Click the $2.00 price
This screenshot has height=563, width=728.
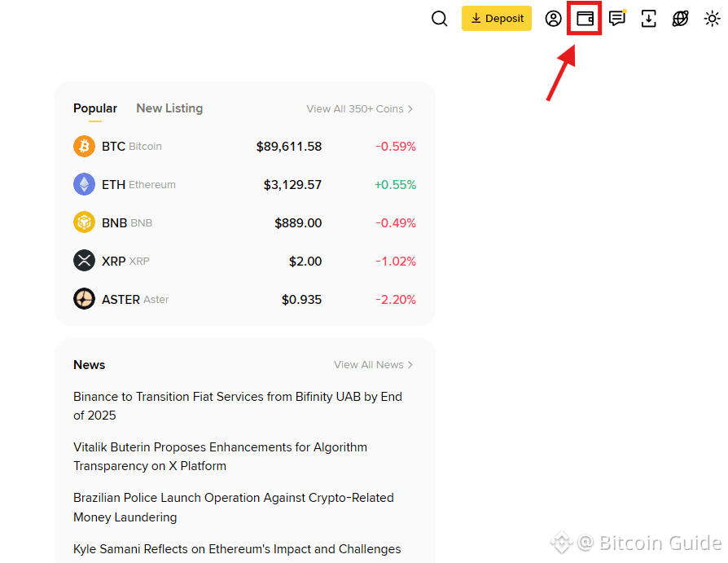click(305, 261)
